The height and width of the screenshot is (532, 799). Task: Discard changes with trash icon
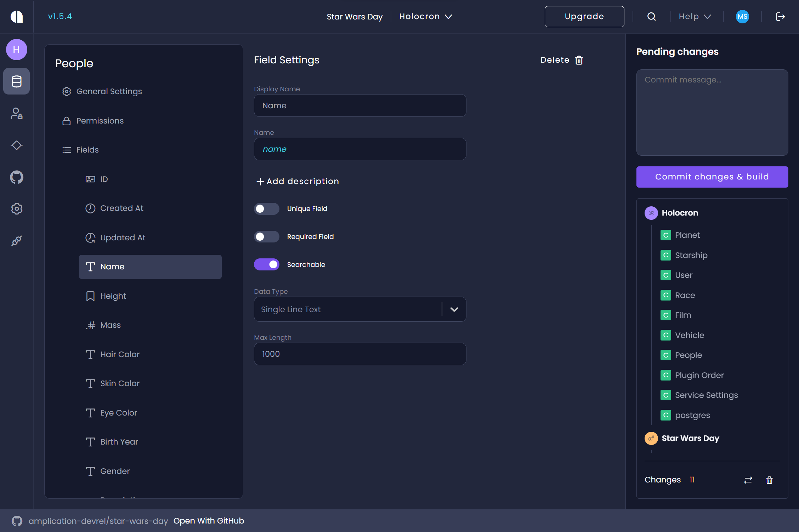[x=769, y=480]
